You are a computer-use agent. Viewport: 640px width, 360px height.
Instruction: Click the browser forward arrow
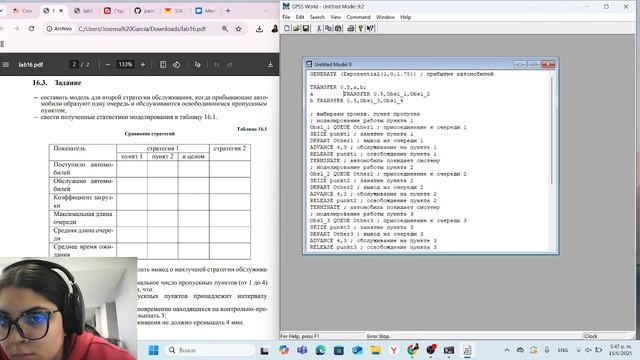16,29
